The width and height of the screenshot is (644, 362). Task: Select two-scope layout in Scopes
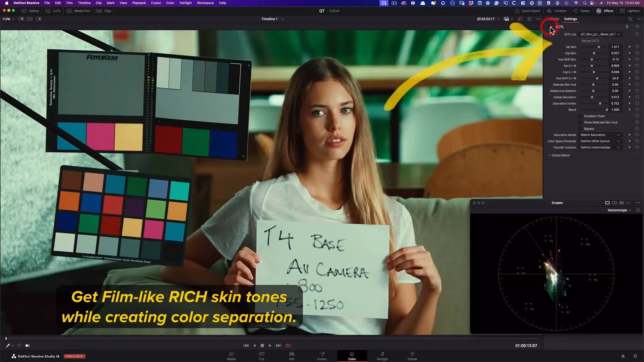(x=614, y=203)
